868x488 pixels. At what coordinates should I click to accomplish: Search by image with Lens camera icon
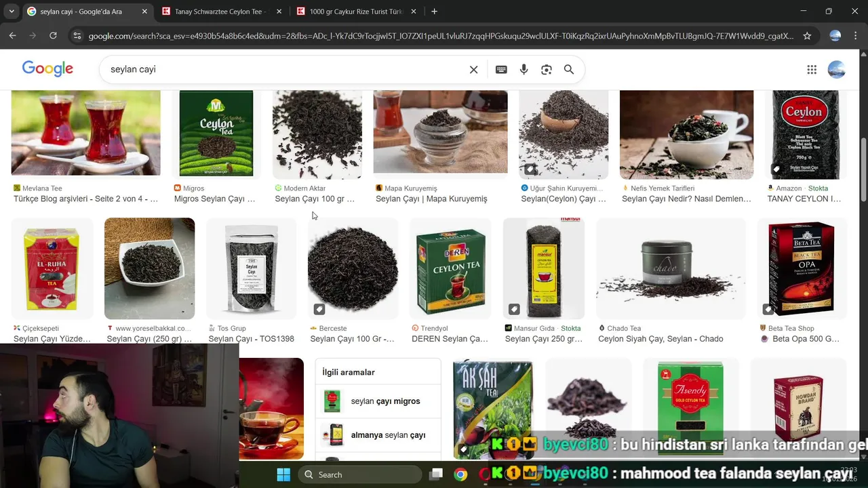point(546,69)
